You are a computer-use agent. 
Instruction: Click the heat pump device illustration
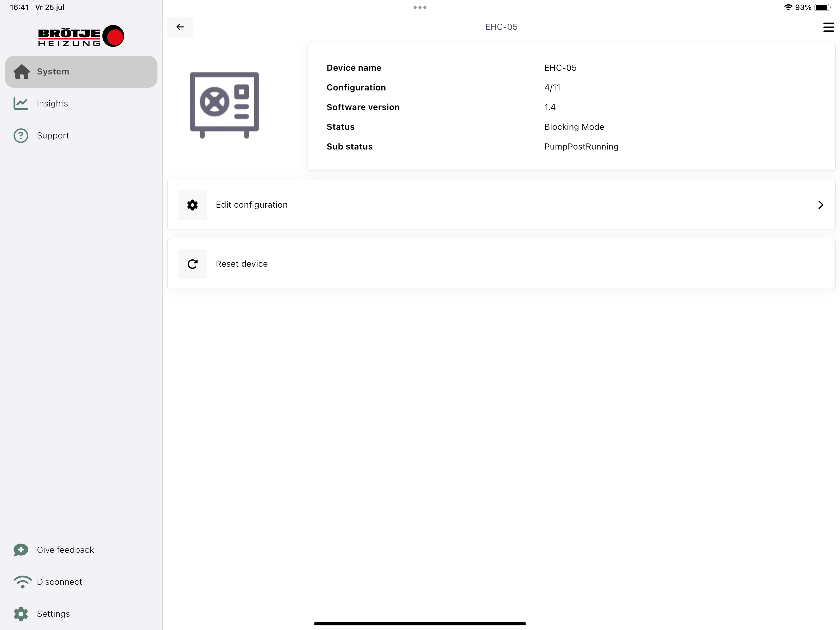click(x=224, y=105)
